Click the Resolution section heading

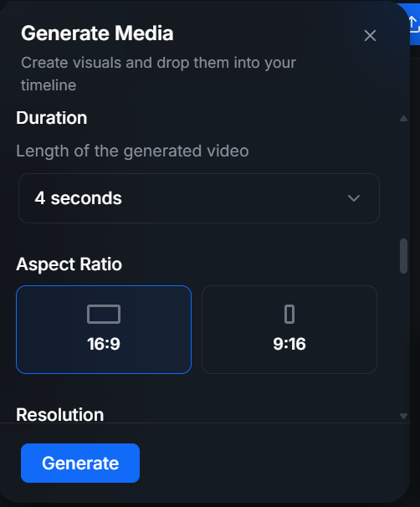(x=60, y=414)
